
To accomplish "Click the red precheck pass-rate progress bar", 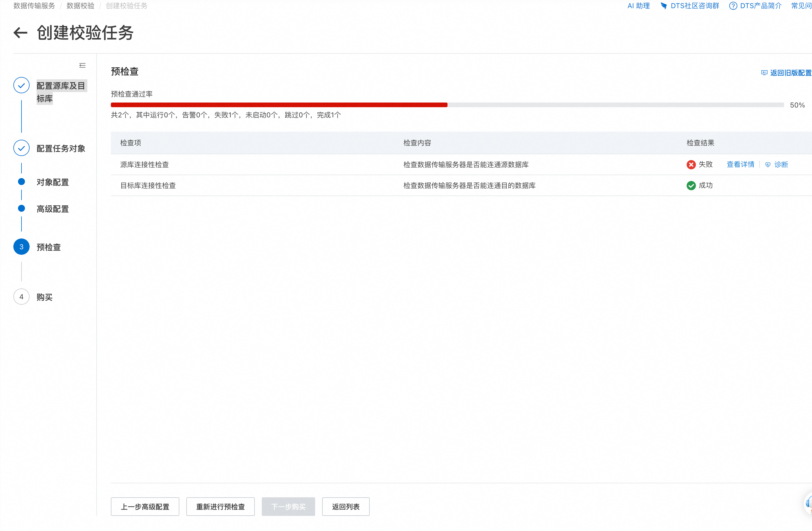I will tap(279, 105).
